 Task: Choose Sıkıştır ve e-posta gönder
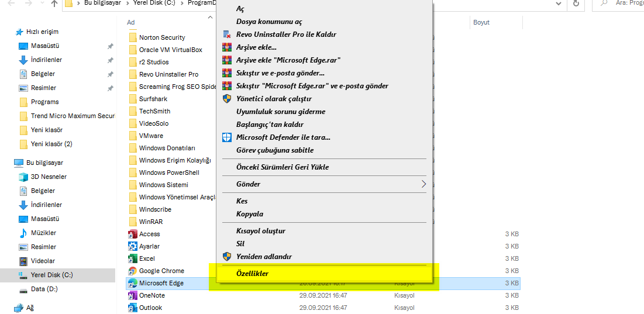(x=281, y=73)
